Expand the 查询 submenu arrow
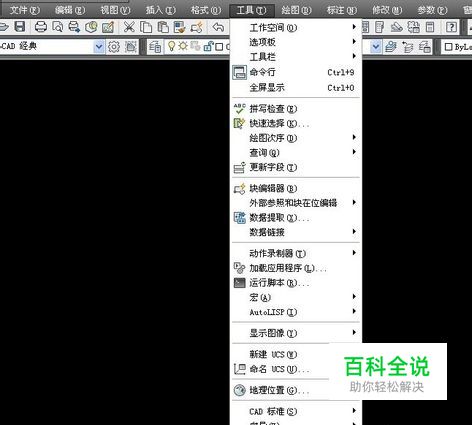The width and height of the screenshot is (472, 425). point(354,152)
